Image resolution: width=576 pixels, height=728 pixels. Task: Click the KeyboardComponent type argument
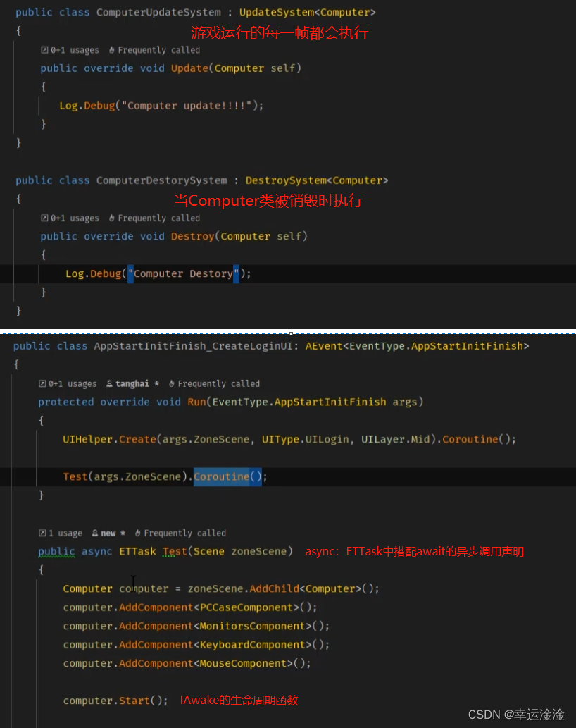[253, 645]
